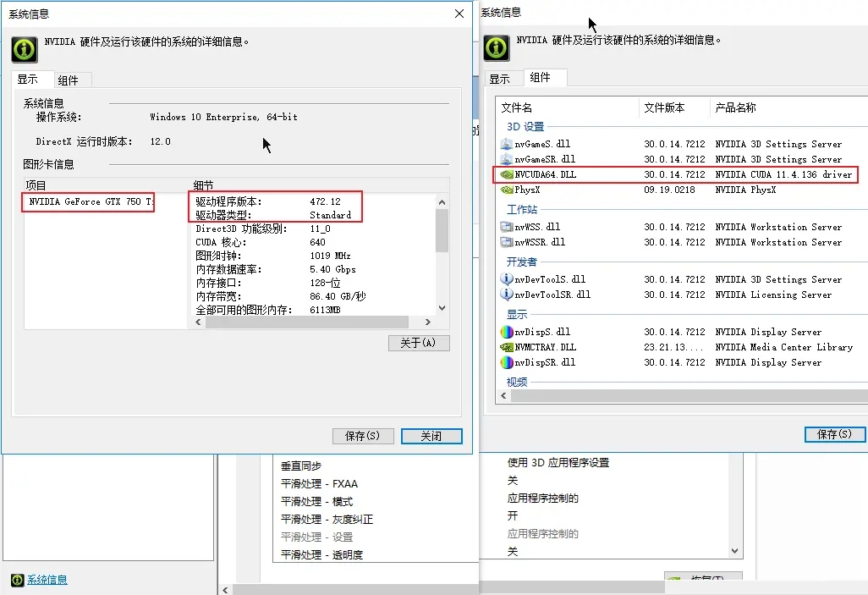Click 内存带宽 row showing 86.40 GB/秒

point(280,296)
